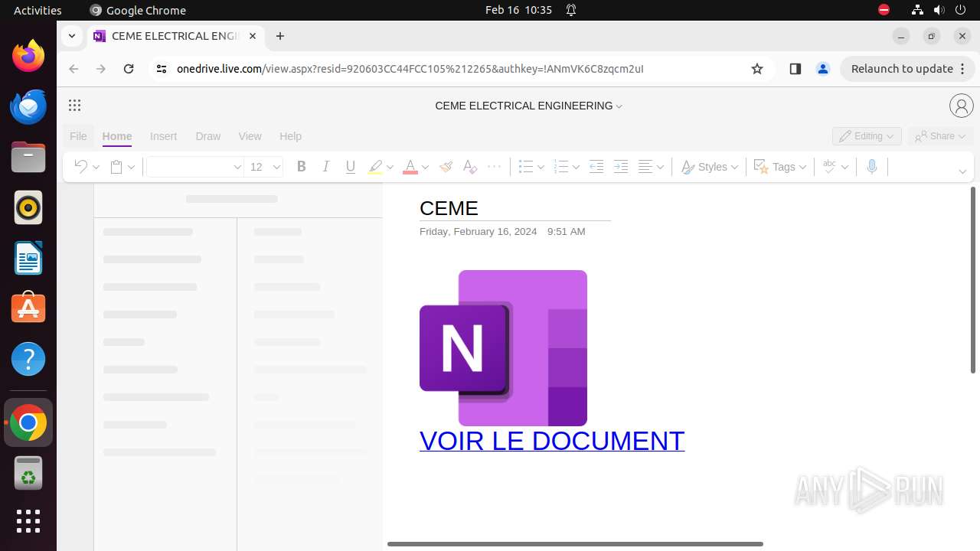Open the numbering library dropdown arrow
This screenshot has height=551, width=980.
pyautogui.click(x=576, y=167)
